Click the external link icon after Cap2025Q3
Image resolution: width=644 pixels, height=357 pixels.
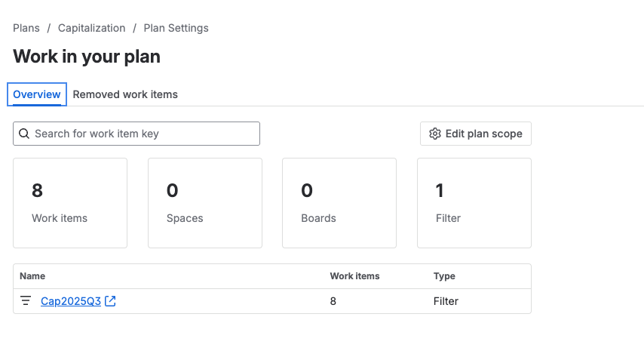(111, 301)
